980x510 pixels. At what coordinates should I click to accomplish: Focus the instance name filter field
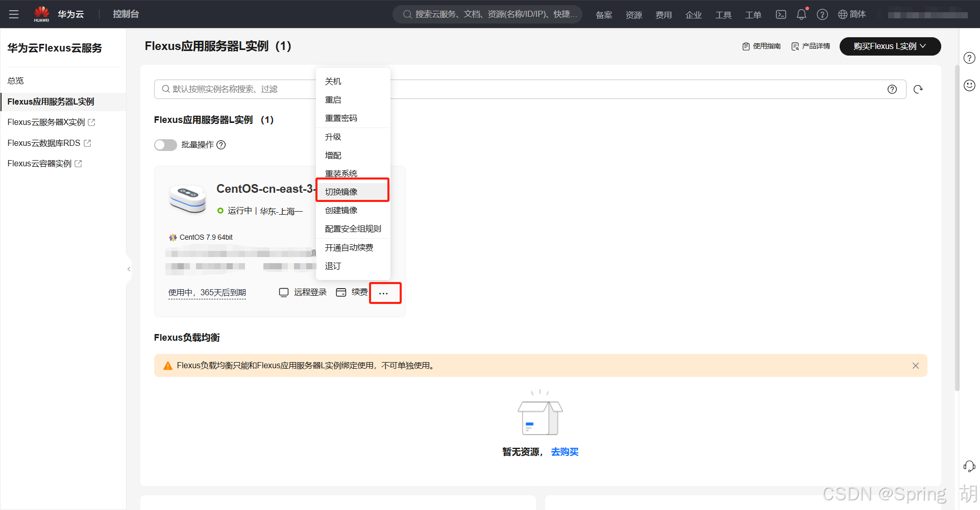click(x=530, y=89)
